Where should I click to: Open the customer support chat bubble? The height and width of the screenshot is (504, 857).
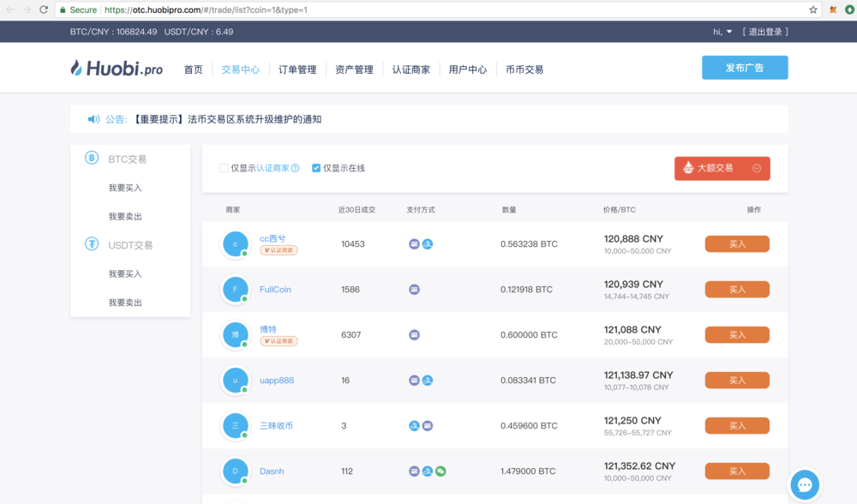pos(804,484)
